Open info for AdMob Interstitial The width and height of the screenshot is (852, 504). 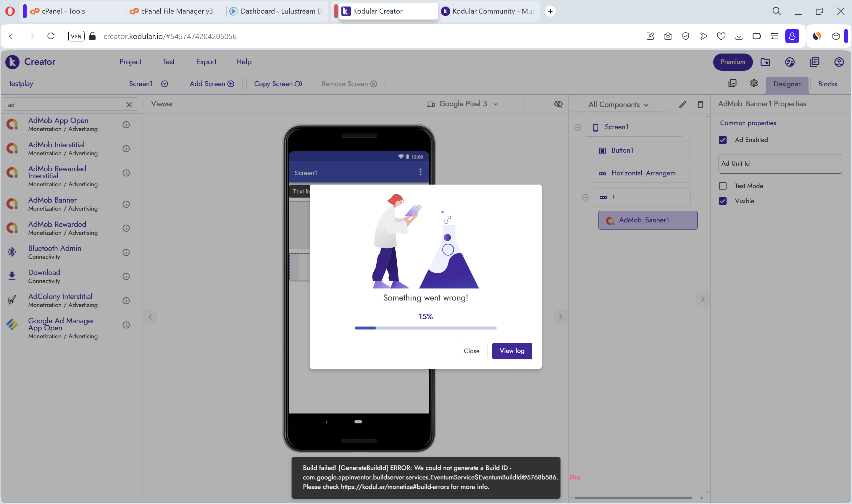click(x=126, y=149)
